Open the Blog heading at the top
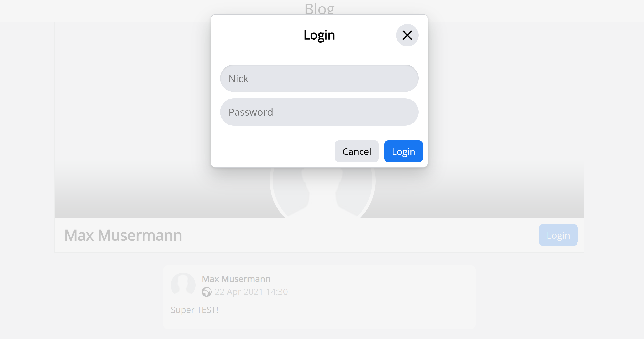This screenshot has width=644, height=339. (319, 9)
